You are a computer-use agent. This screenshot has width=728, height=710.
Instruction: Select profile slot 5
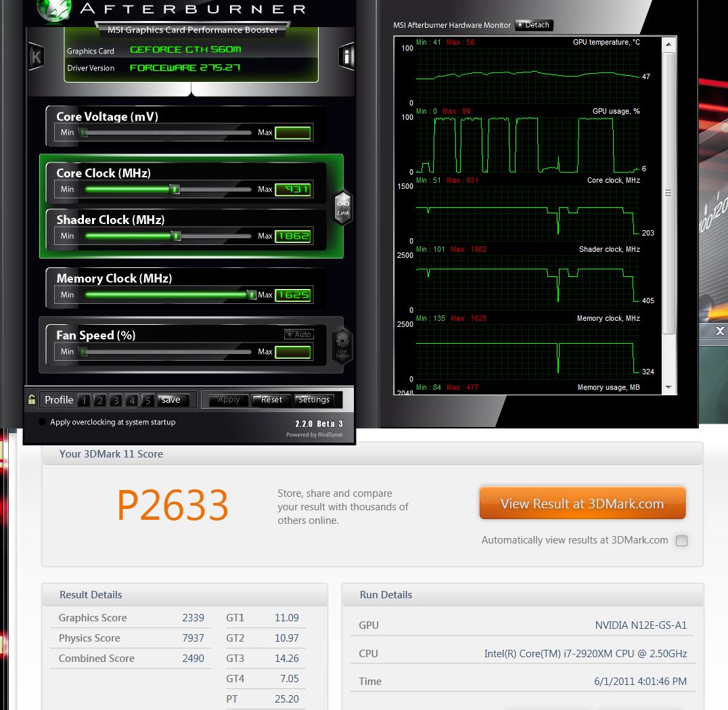pos(148,400)
